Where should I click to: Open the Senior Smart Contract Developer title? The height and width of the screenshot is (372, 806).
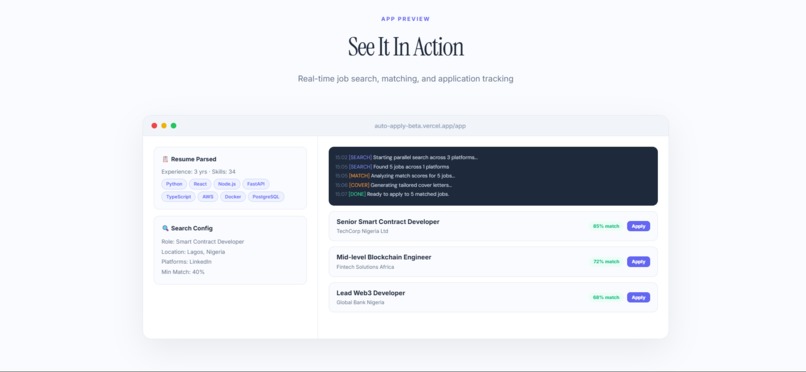click(x=388, y=222)
